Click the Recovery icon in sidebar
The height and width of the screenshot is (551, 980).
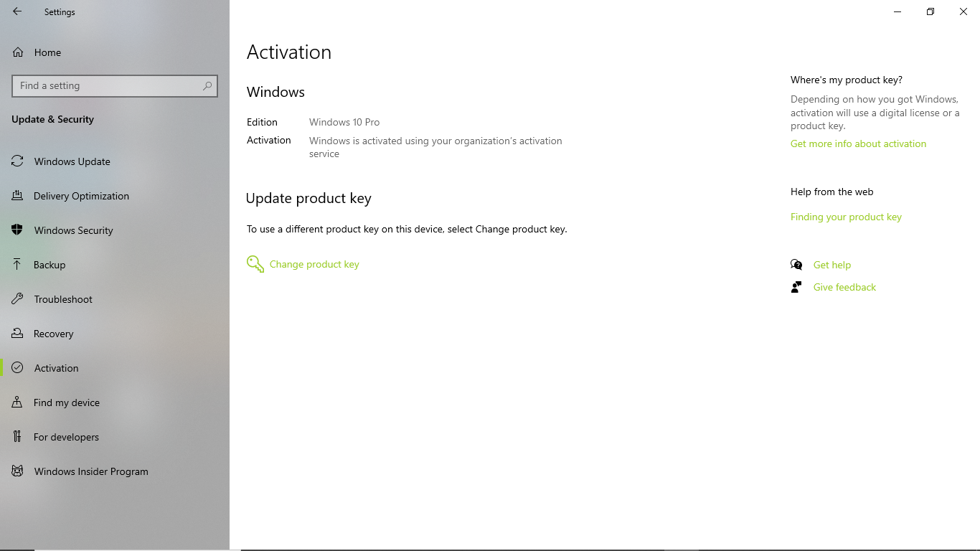[x=17, y=334]
